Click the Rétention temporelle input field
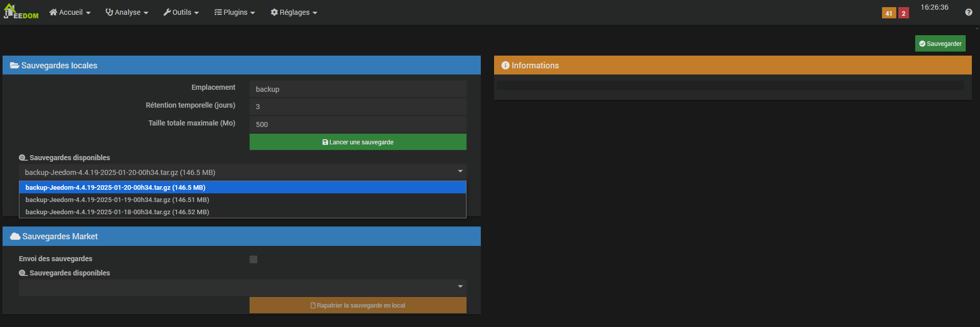The width and height of the screenshot is (980, 327). tap(358, 107)
